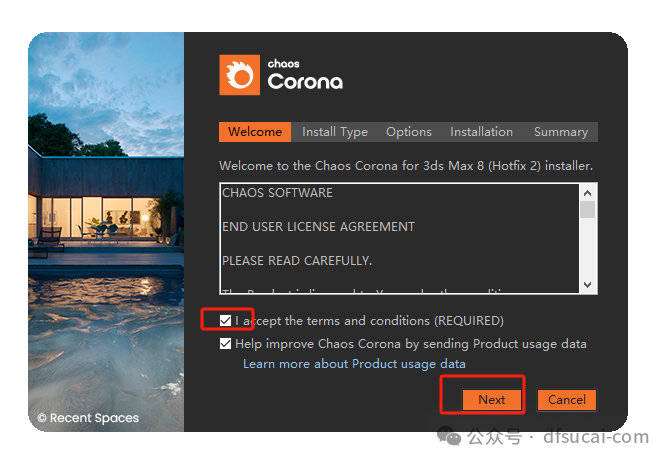Click the welcome message mentioning 3ds Max 8
This screenshot has height=463, width=671.
[406, 166]
